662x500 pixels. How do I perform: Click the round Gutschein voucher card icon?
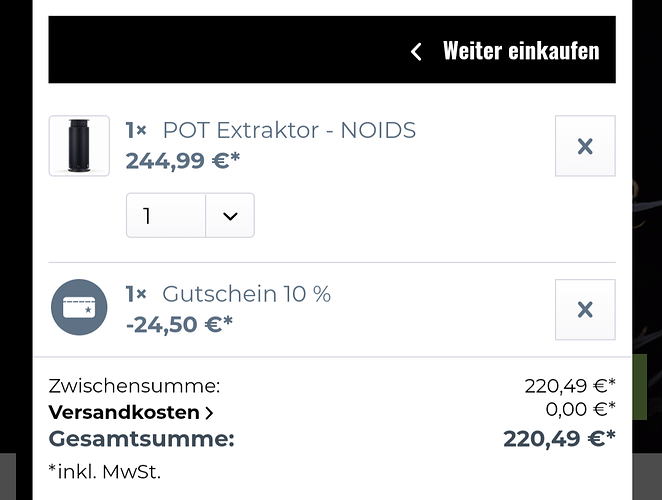click(x=79, y=308)
